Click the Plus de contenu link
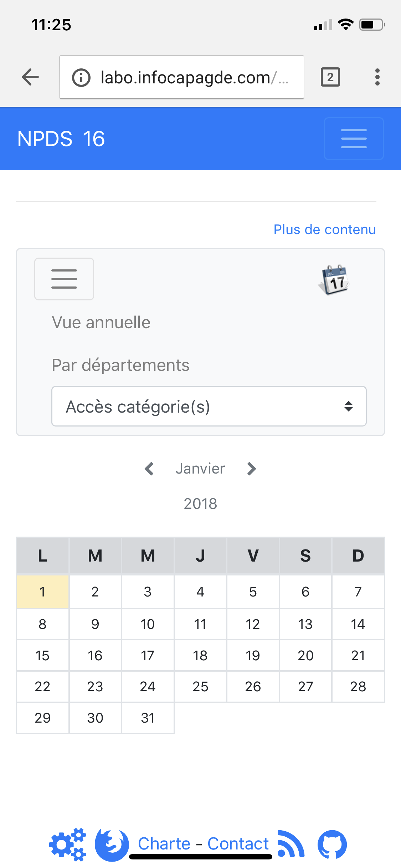 324,229
